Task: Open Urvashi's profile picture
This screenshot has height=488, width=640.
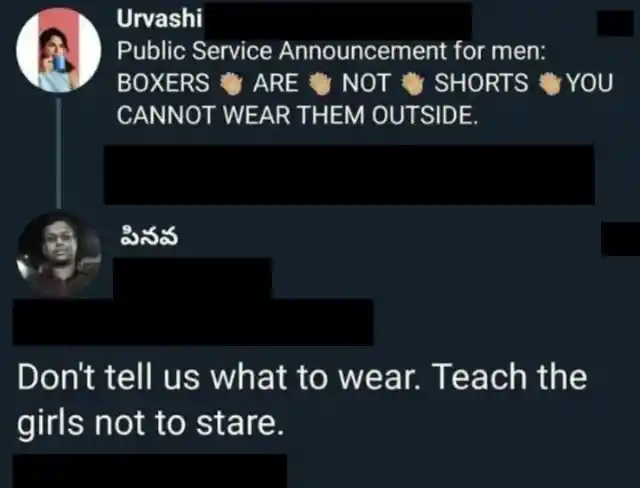Action: coord(59,50)
